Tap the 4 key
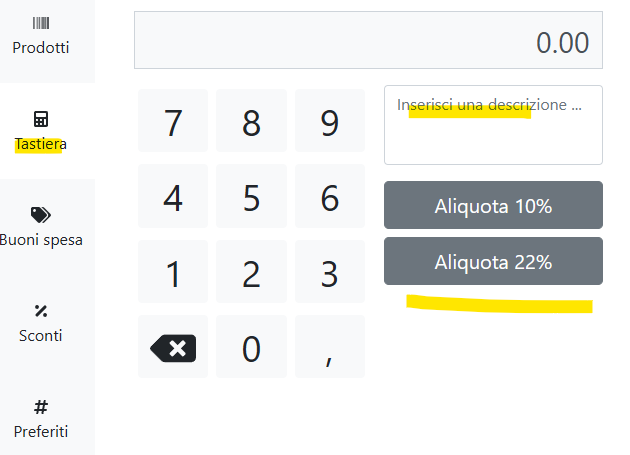Screen dimensions: 630x455 pyautogui.click(x=173, y=197)
